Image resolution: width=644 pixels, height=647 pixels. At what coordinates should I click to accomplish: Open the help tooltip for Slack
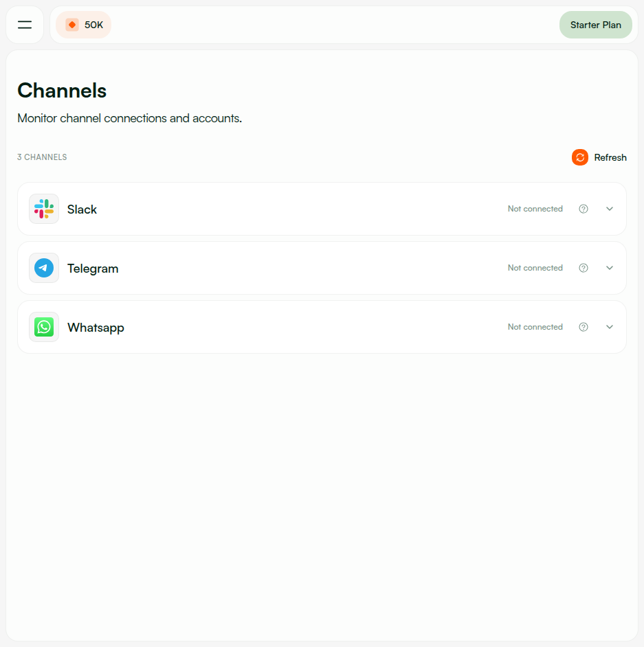[x=584, y=208]
